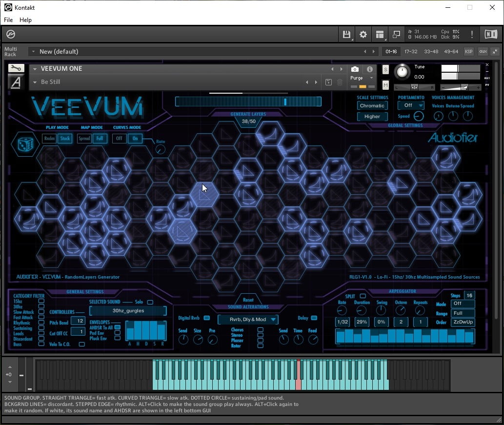The height and width of the screenshot is (425, 504).
Task: Enable the 15hz category filter checkbox
Action: [x=41, y=301]
